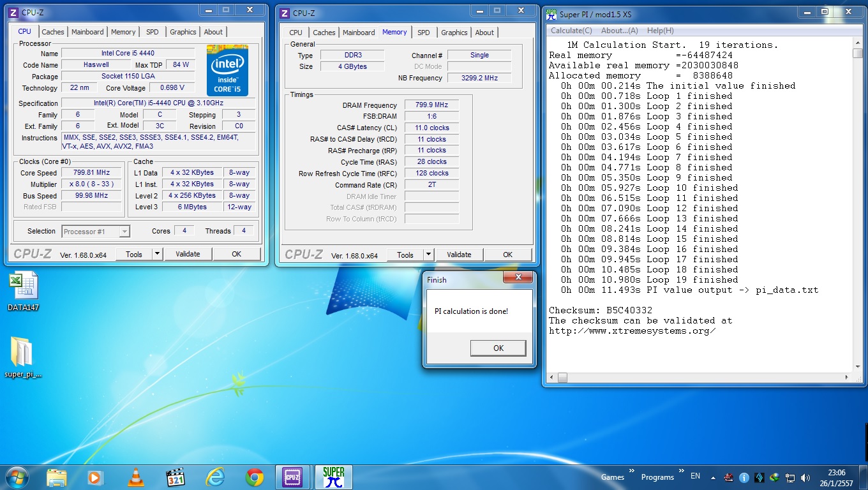Image resolution: width=868 pixels, height=490 pixels.
Task: Launch VLC media player from taskbar
Action: coord(135,477)
